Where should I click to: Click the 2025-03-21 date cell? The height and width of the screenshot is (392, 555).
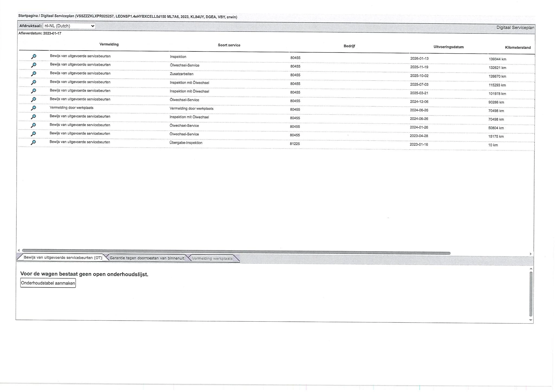[419, 93]
